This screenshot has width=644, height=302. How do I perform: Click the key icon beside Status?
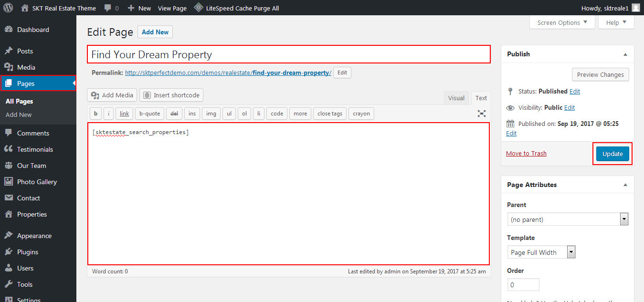point(510,91)
